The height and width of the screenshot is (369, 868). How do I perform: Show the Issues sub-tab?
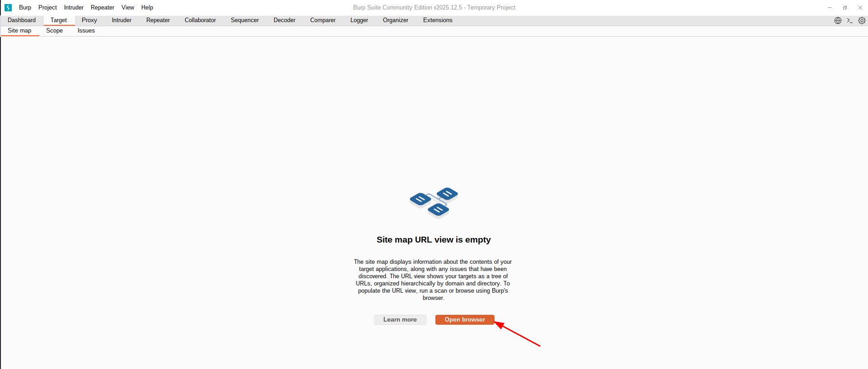pyautogui.click(x=86, y=31)
